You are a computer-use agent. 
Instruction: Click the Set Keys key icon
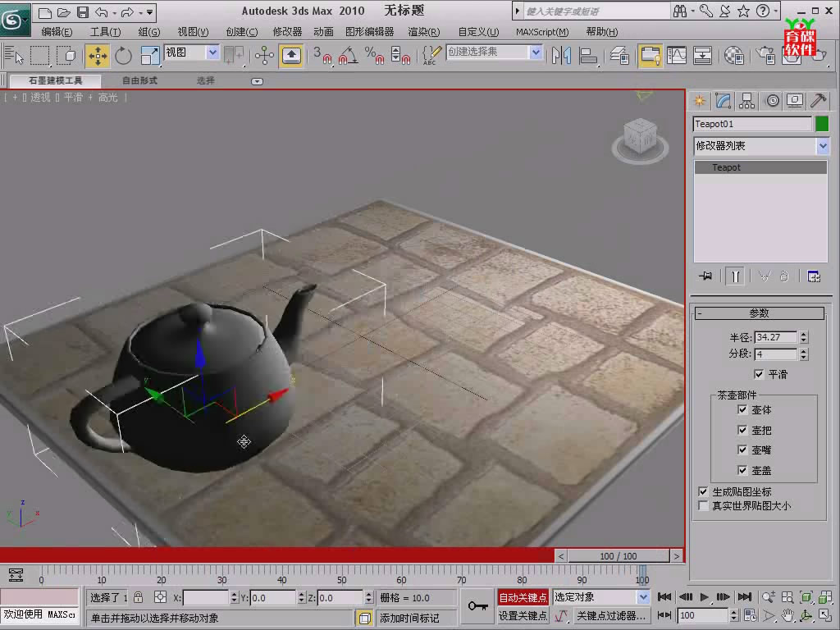[477, 606]
